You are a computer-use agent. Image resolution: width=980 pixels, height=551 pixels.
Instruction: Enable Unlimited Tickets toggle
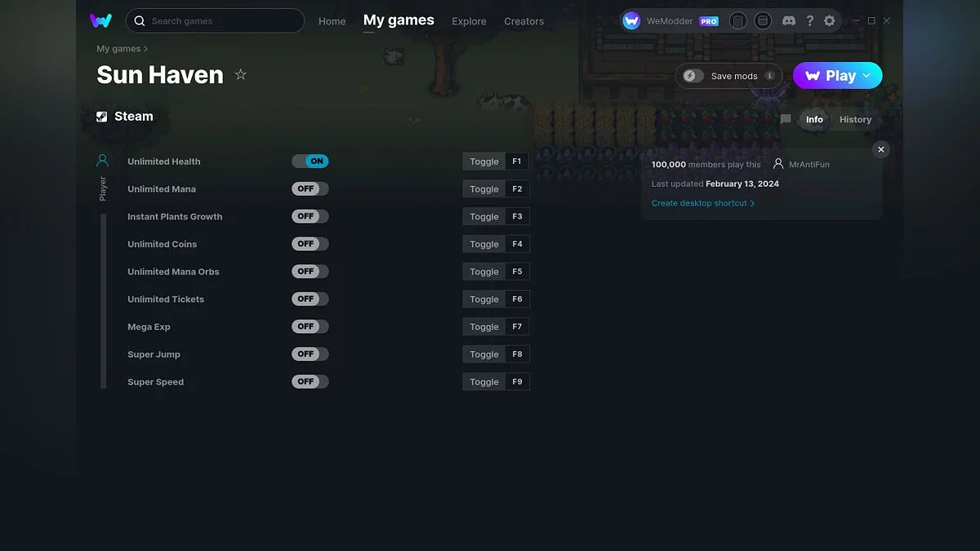(310, 299)
